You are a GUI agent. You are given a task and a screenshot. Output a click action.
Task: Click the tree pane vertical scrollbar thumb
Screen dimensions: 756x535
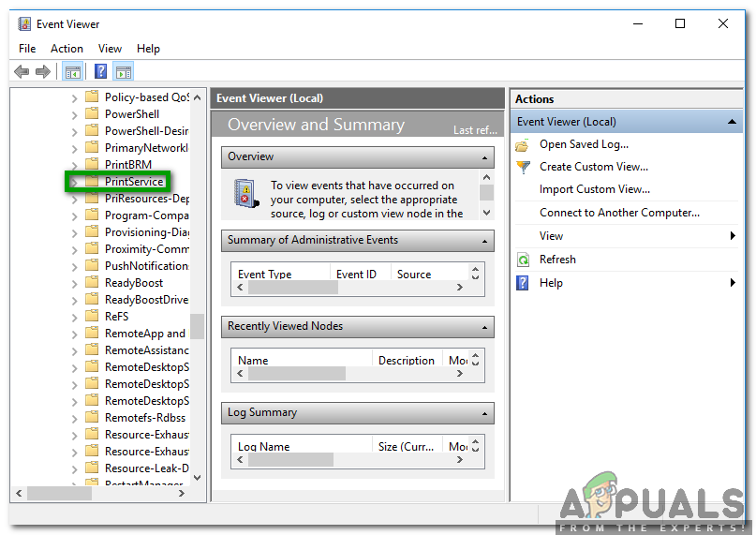tap(197, 327)
